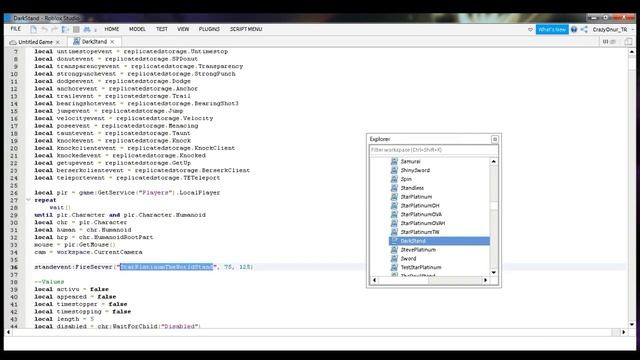Open the CrazyOnur_TR account dropdown
Image resolution: width=640 pixels, height=360 pixels.
pos(613,29)
